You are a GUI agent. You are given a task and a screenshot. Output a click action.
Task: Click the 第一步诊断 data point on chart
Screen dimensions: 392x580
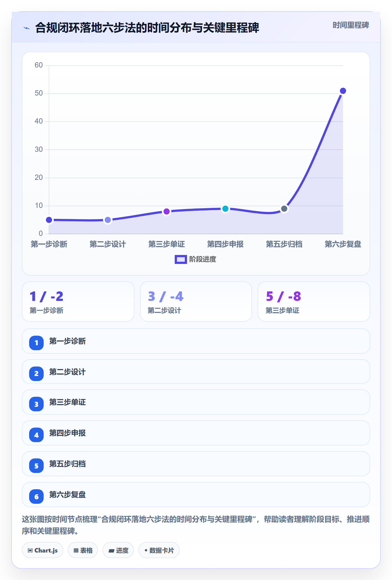(x=49, y=220)
